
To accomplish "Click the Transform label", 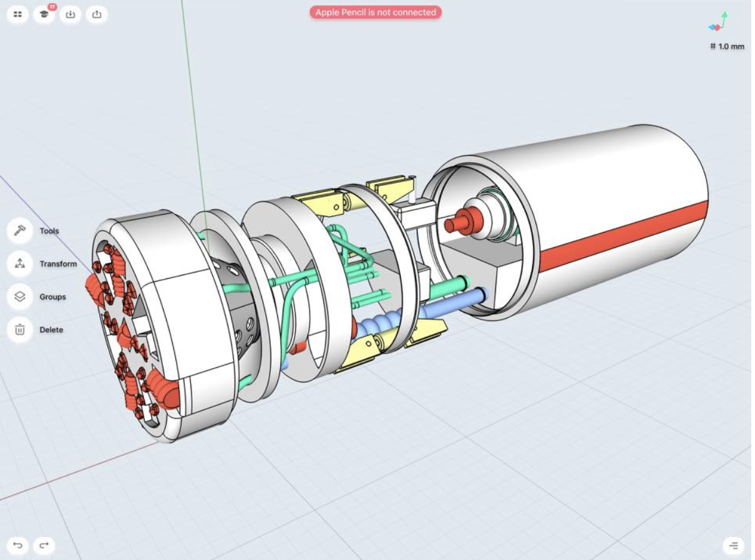I will pos(59,264).
